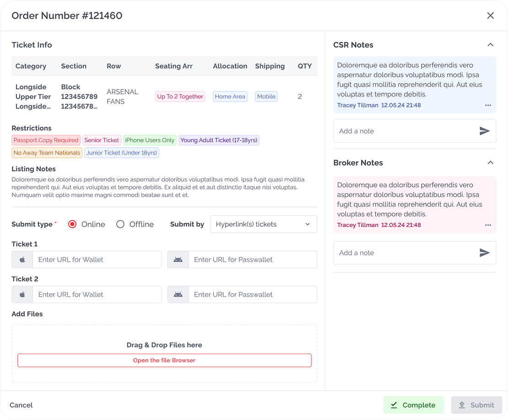Click the send icon in CSR Notes
The height and width of the screenshot is (420, 508).
(484, 131)
